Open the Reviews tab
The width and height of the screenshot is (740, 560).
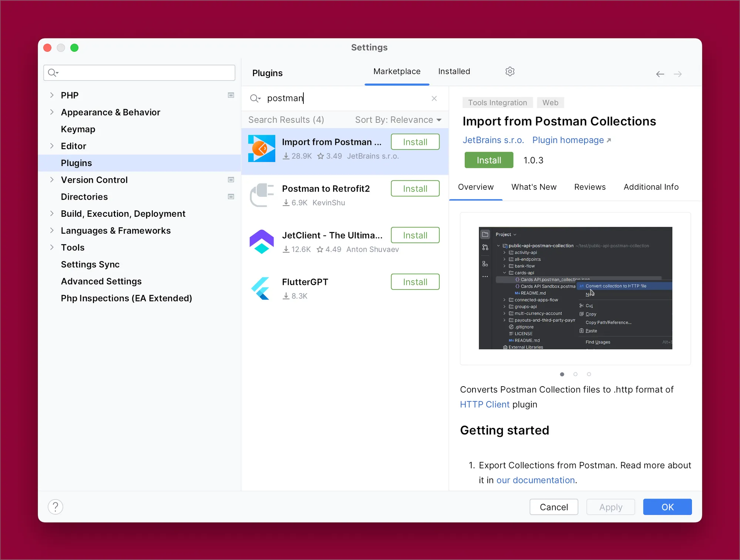tap(590, 187)
